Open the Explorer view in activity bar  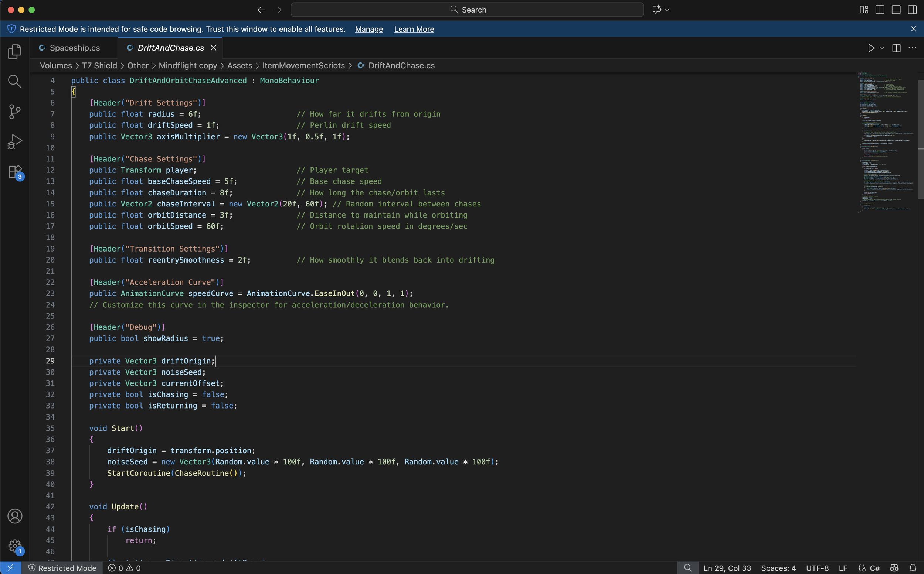pos(14,52)
